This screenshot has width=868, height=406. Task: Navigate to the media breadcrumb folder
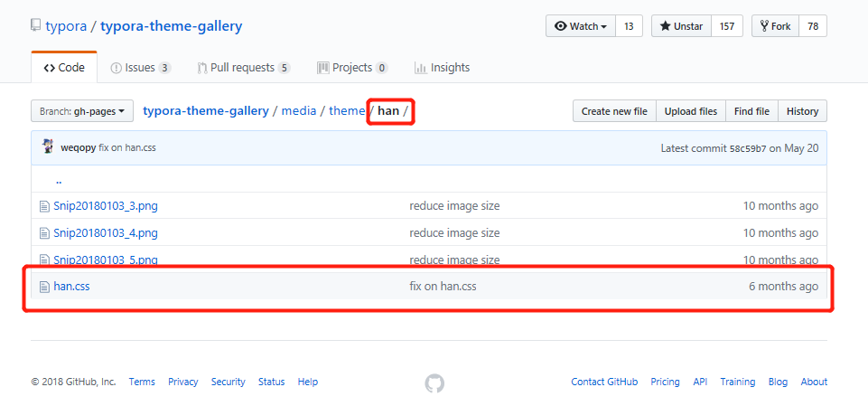click(299, 111)
